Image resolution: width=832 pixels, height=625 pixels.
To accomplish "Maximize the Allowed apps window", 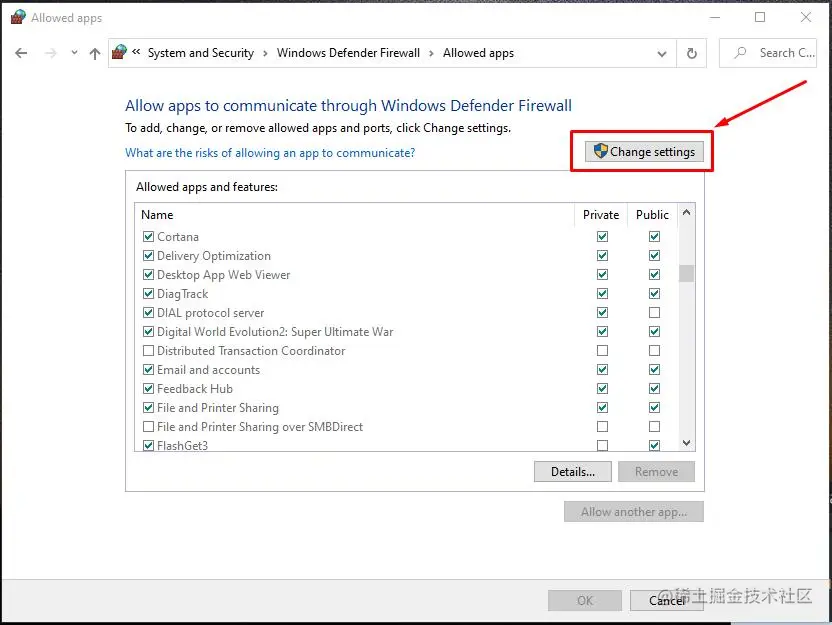I will (760, 18).
